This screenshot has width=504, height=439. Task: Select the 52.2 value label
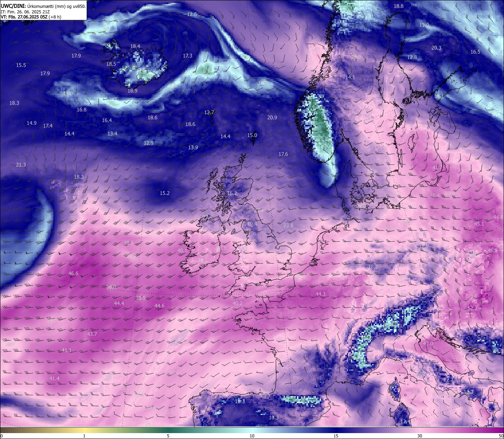coord(472,309)
